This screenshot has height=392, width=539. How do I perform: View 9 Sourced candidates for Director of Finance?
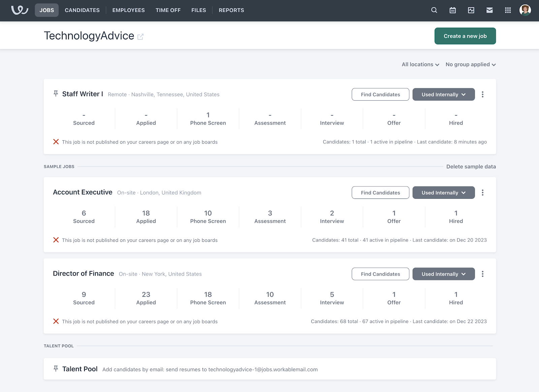pos(84,298)
